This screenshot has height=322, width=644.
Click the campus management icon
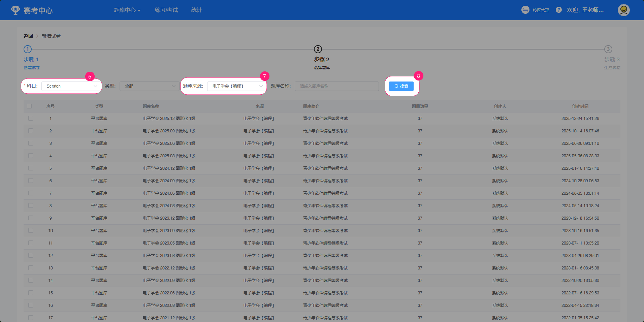(x=525, y=10)
